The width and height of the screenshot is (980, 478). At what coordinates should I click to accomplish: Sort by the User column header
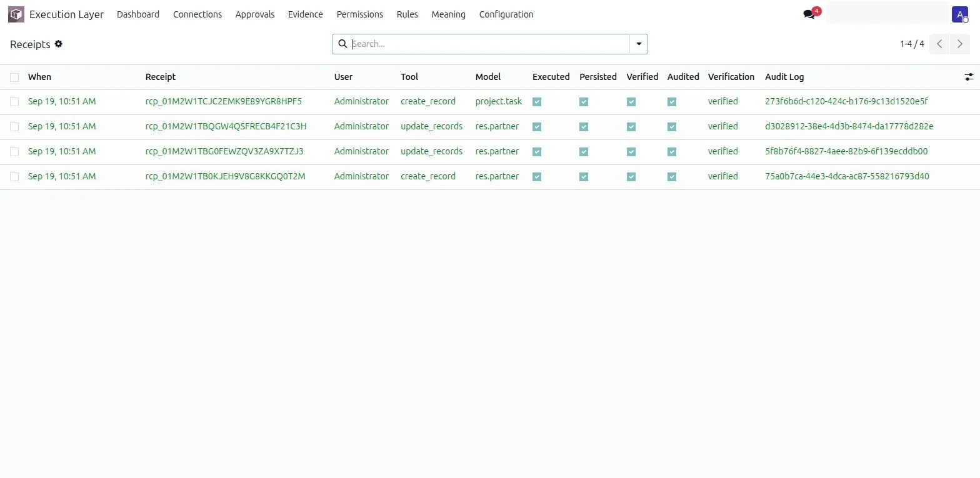click(x=343, y=77)
